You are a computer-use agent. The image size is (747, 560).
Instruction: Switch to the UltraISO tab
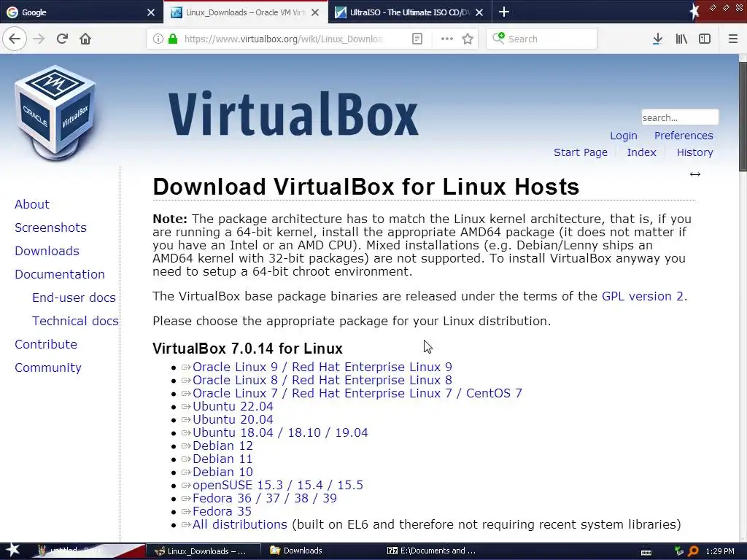[409, 12]
